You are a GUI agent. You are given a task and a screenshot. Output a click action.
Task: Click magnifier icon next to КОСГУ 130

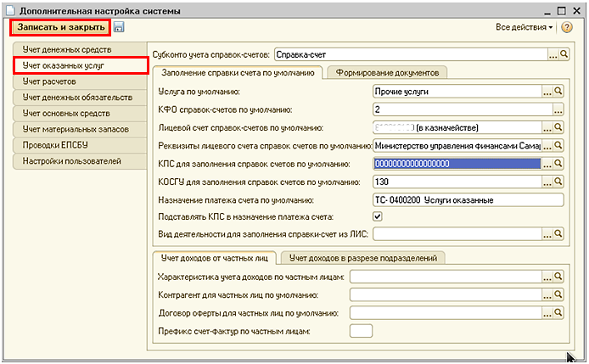[558, 182]
